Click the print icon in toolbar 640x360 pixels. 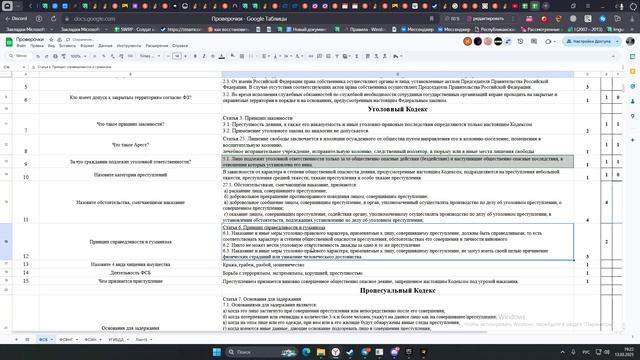55,56
